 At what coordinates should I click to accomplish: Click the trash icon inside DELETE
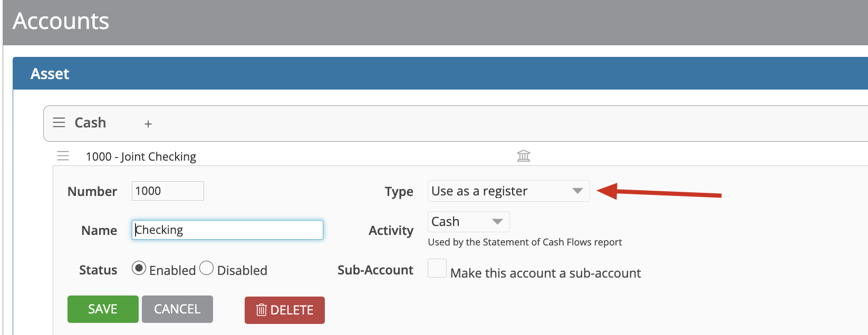pyautogui.click(x=261, y=310)
